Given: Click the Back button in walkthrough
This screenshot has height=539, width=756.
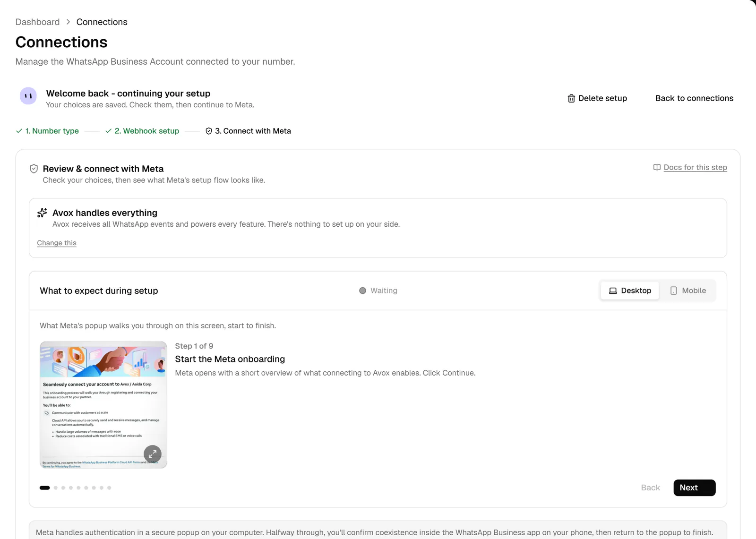Looking at the screenshot, I should [650, 488].
